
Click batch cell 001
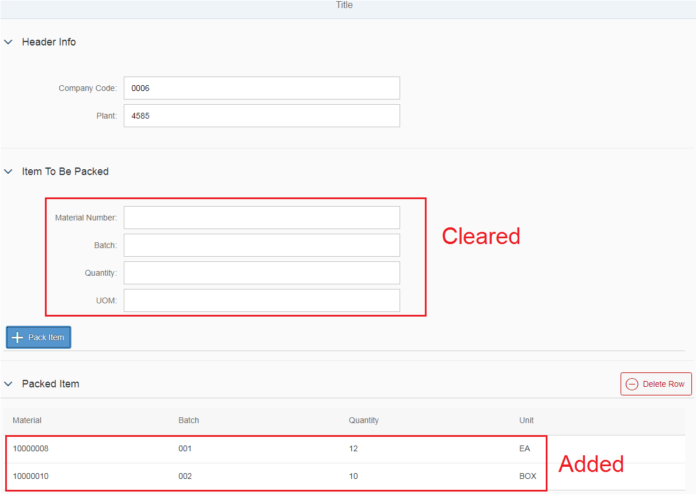(x=185, y=448)
